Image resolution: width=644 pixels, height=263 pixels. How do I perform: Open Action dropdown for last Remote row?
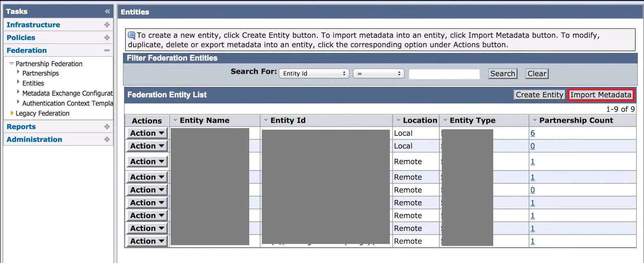pyautogui.click(x=147, y=241)
